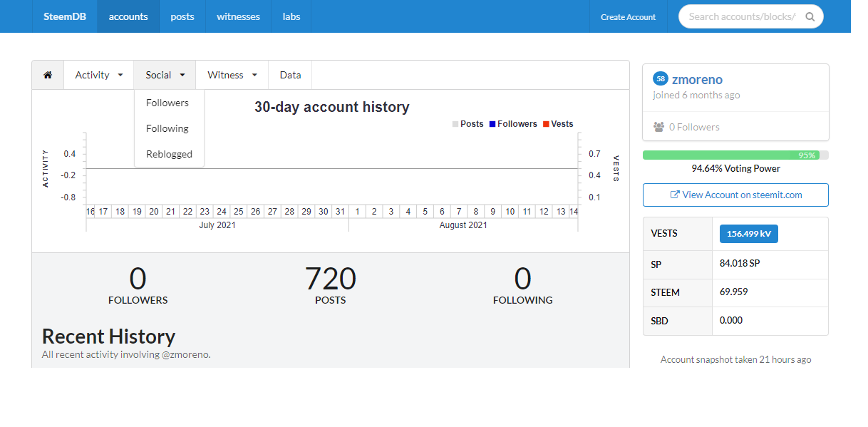The height and width of the screenshot is (427, 868).
Task: Click View Account on steemit.com button
Action: (735, 195)
